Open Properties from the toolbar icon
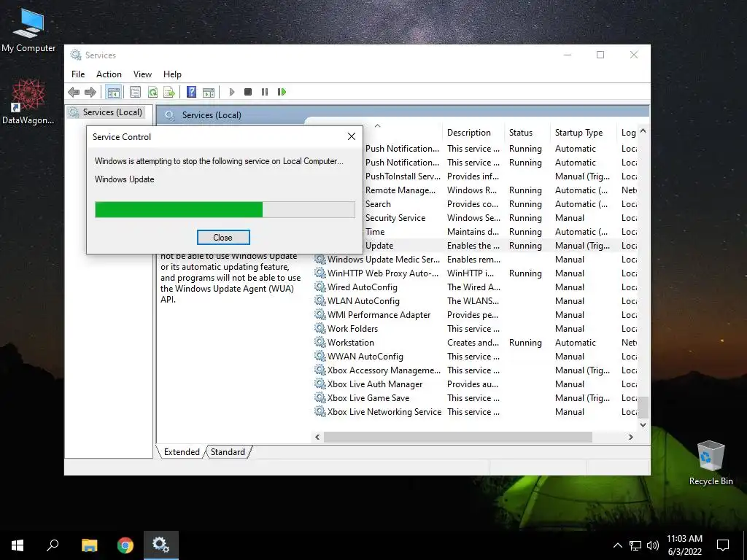The height and width of the screenshot is (560, 747). (135, 92)
